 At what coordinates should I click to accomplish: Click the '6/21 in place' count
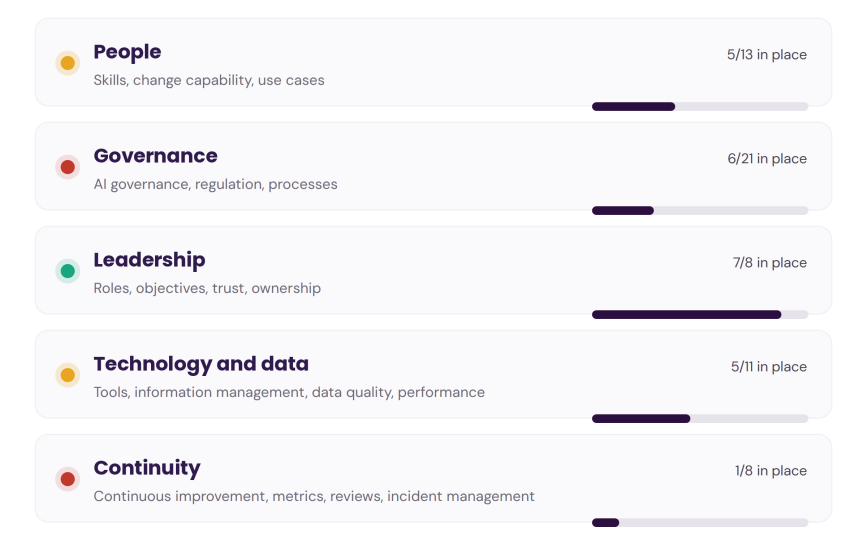click(x=767, y=159)
